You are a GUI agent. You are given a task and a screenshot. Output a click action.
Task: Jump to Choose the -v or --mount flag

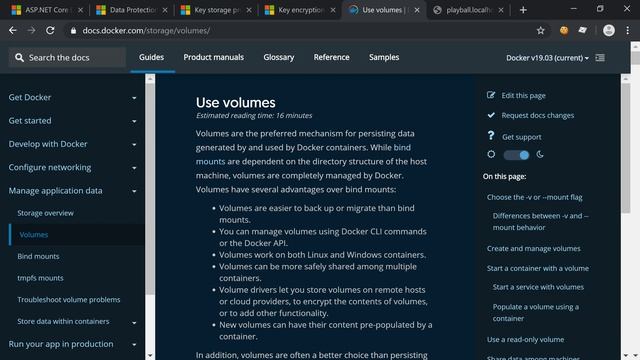[x=534, y=197]
